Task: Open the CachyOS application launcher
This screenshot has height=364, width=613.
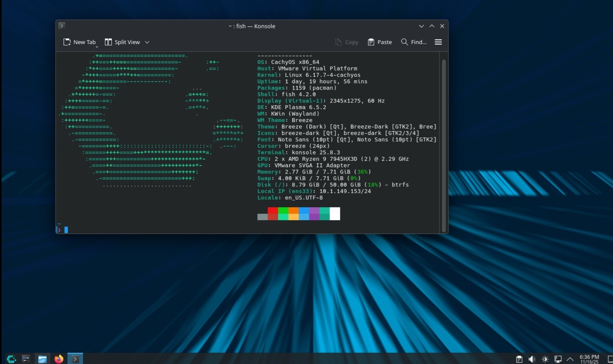Action: click(x=11, y=359)
